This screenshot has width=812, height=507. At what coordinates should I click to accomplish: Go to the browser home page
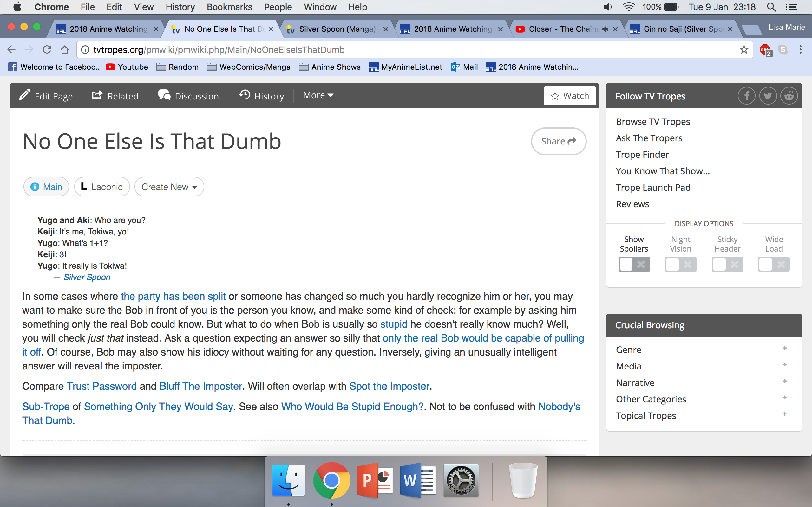point(65,50)
